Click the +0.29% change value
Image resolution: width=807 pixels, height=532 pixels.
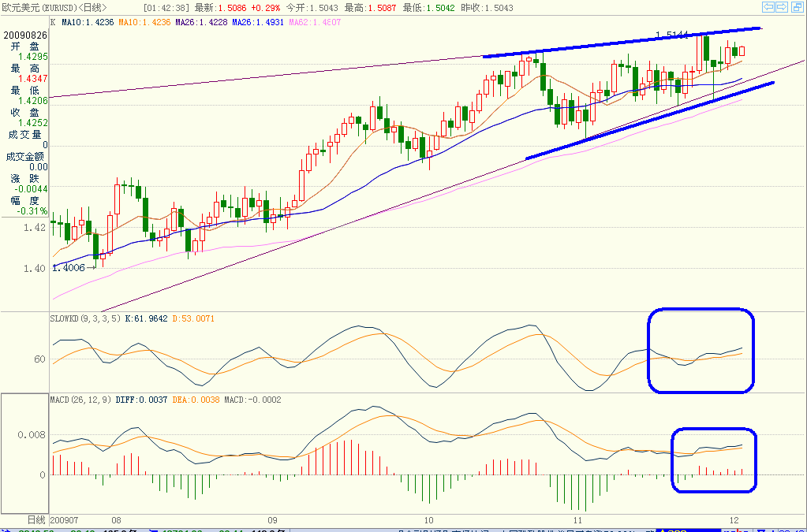tap(265, 8)
